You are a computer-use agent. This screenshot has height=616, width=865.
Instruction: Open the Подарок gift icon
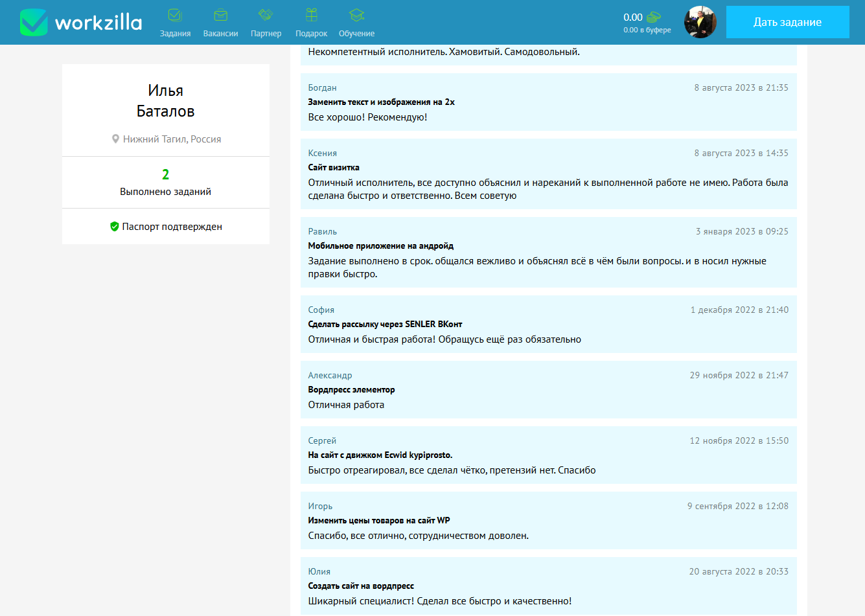click(x=311, y=15)
